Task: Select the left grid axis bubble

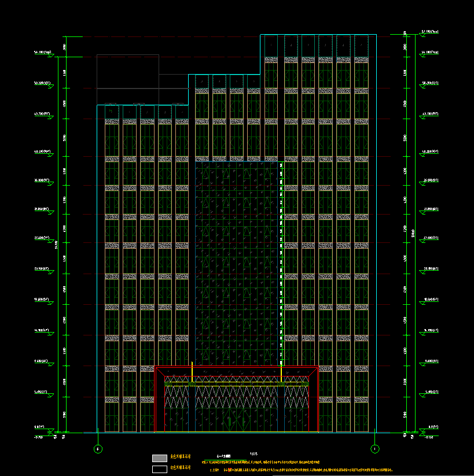Action: tap(98, 448)
